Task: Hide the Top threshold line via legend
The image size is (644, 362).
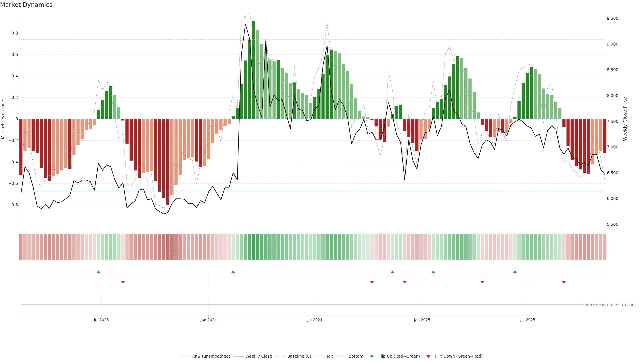Action: click(x=330, y=356)
